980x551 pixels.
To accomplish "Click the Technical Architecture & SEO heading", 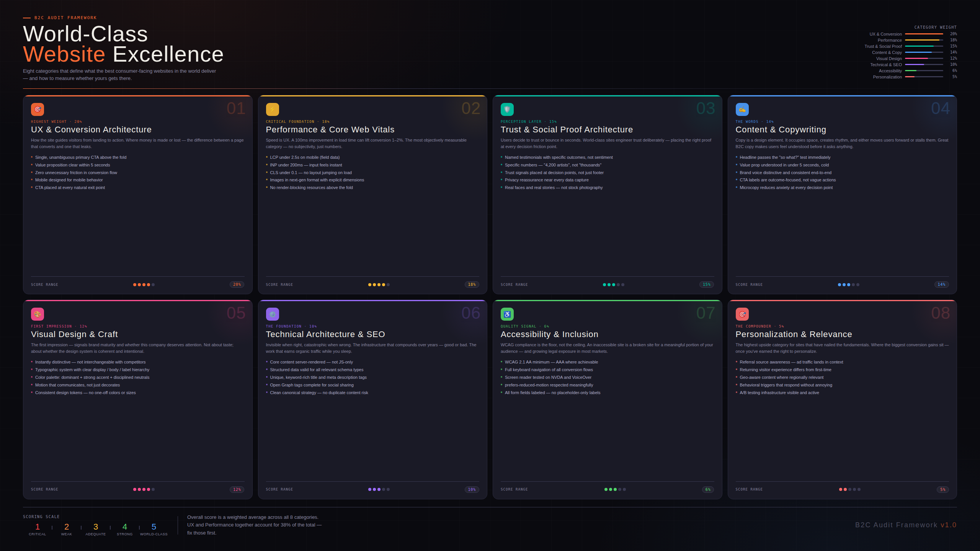I will pos(325,334).
